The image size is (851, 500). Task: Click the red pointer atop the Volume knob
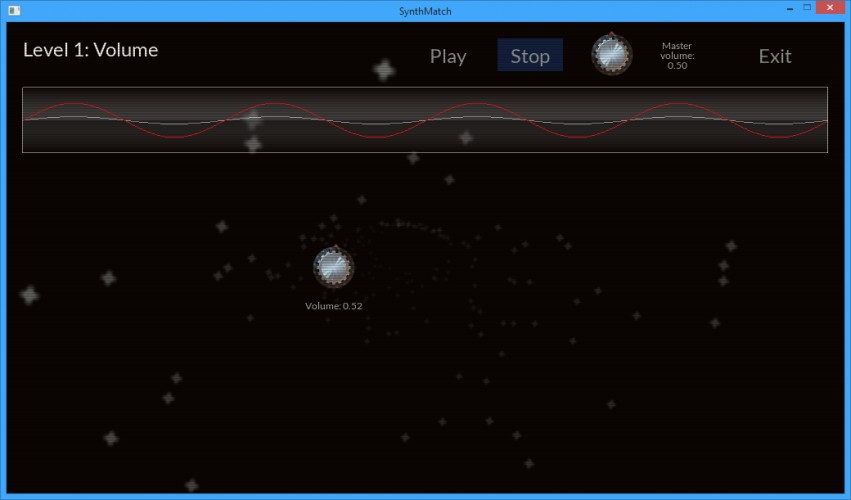click(x=336, y=247)
